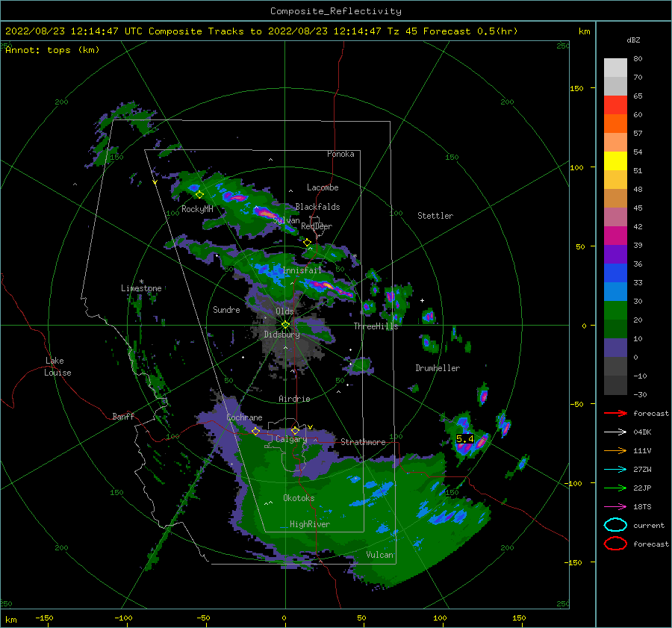Viewport: 672px width, 628px height.
Task: Click the Composite_Reflectivity title
Action: point(336,11)
